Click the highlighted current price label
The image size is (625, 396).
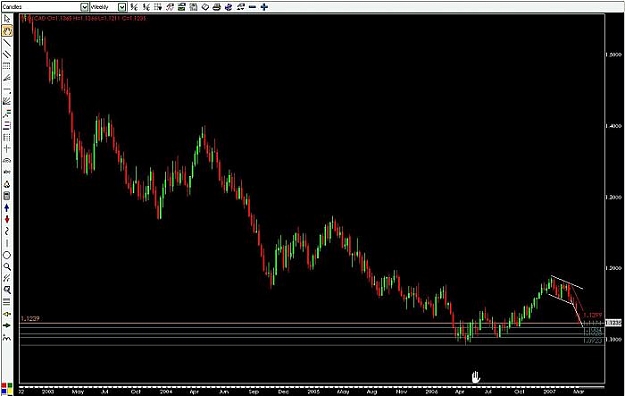point(613,323)
